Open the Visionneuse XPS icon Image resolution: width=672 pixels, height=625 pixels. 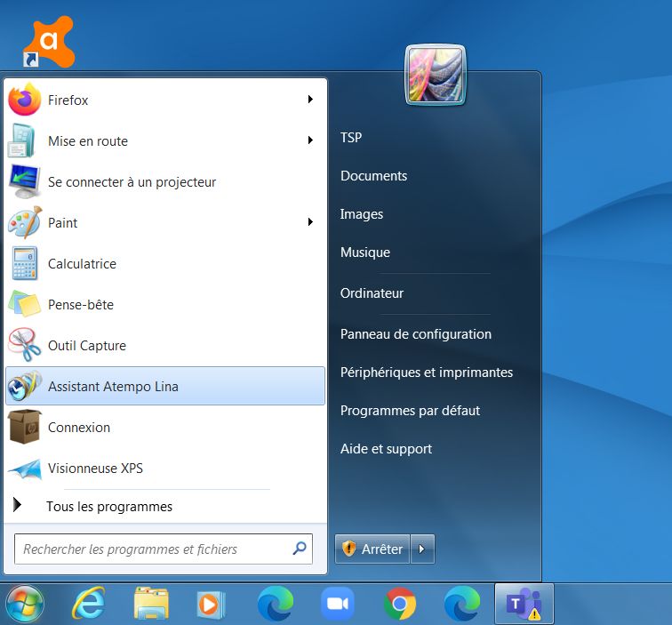(x=25, y=469)
